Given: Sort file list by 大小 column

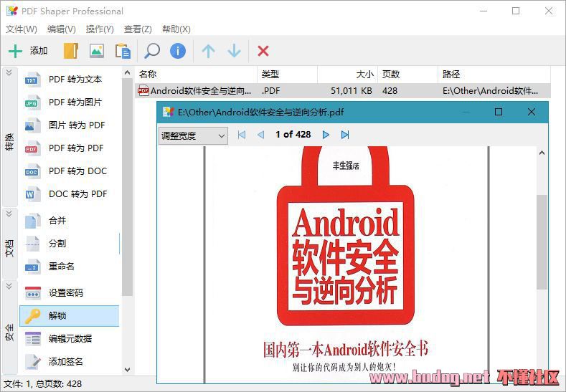Looking at the screenshot, I should (x=348, y=75).
